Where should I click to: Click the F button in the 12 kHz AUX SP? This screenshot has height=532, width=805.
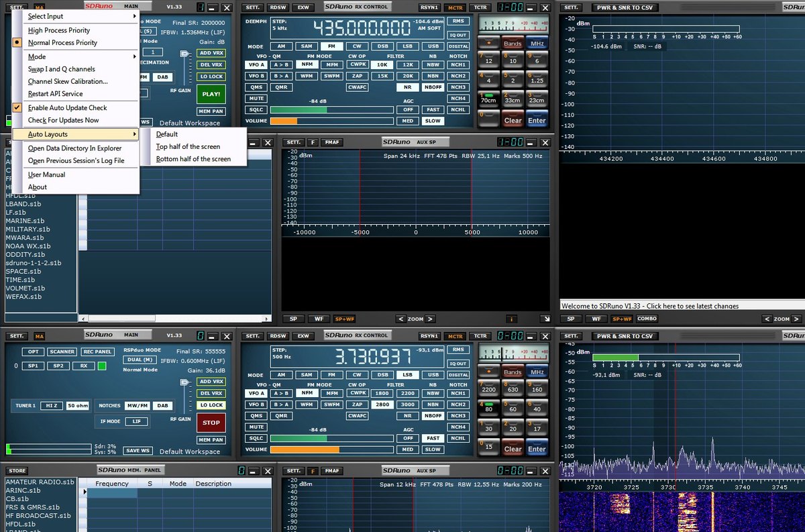tap(313, 471)
